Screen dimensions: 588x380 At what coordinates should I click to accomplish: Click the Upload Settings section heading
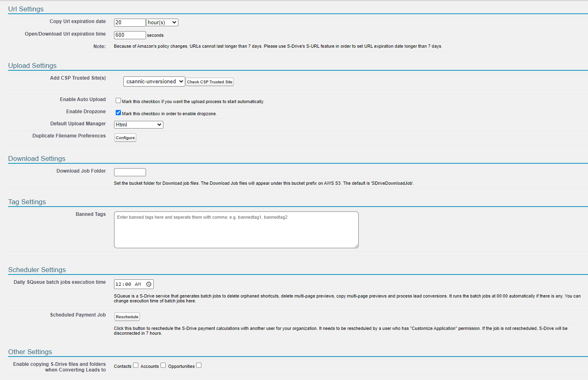[32, 65]
